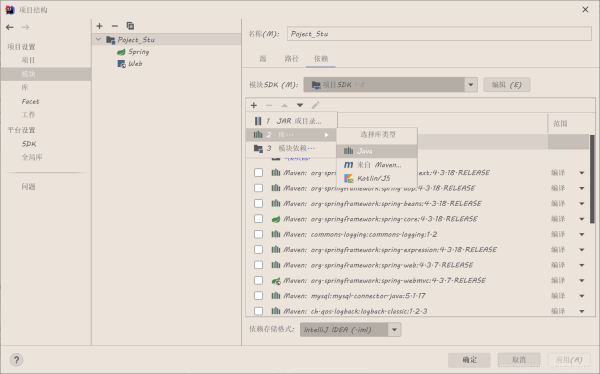Collapse the Poject_Stu module tree node
Image resolution: width=600 pixels, height=374 pixels.
point(99,39)
